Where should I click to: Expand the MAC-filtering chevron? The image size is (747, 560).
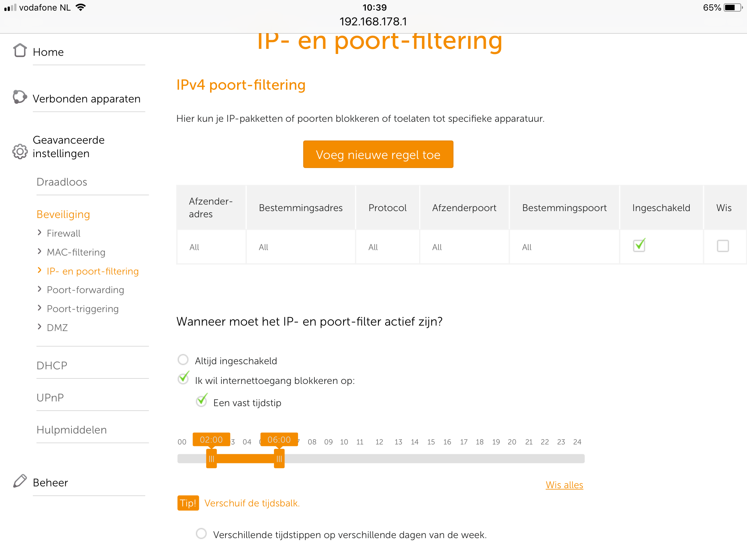[x=40, y=252]
